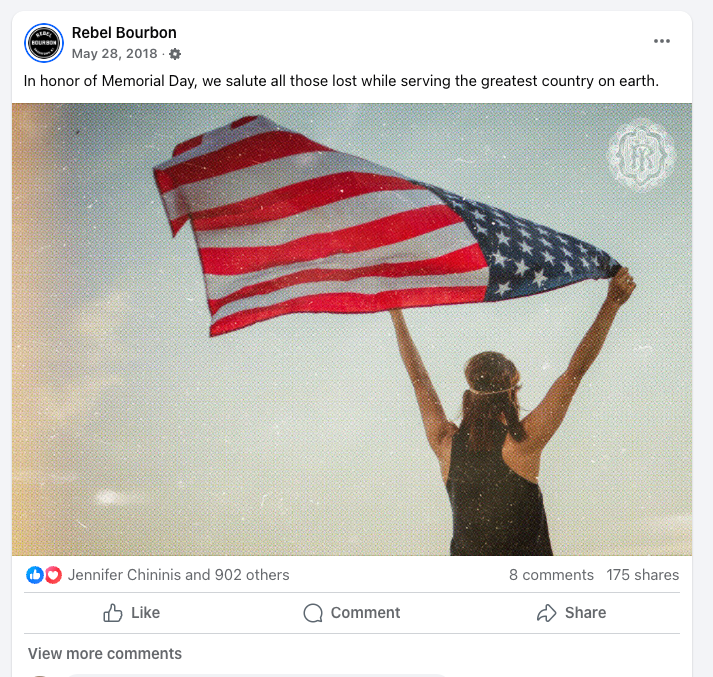Click the watermark emblem on photo
Image resolution: width=713 pixels, height=677 pixels.
(642, 155)
